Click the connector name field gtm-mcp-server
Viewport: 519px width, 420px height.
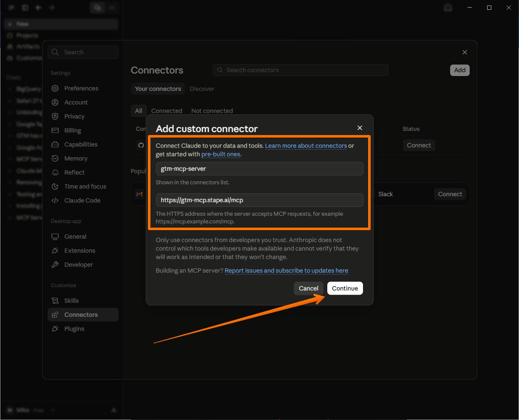(259, 169)
